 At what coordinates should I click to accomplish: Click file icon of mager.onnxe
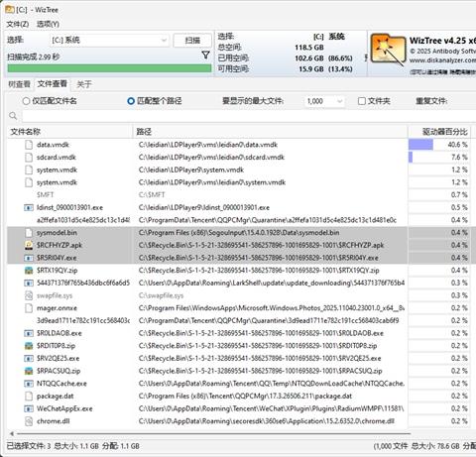click(29, 308)
